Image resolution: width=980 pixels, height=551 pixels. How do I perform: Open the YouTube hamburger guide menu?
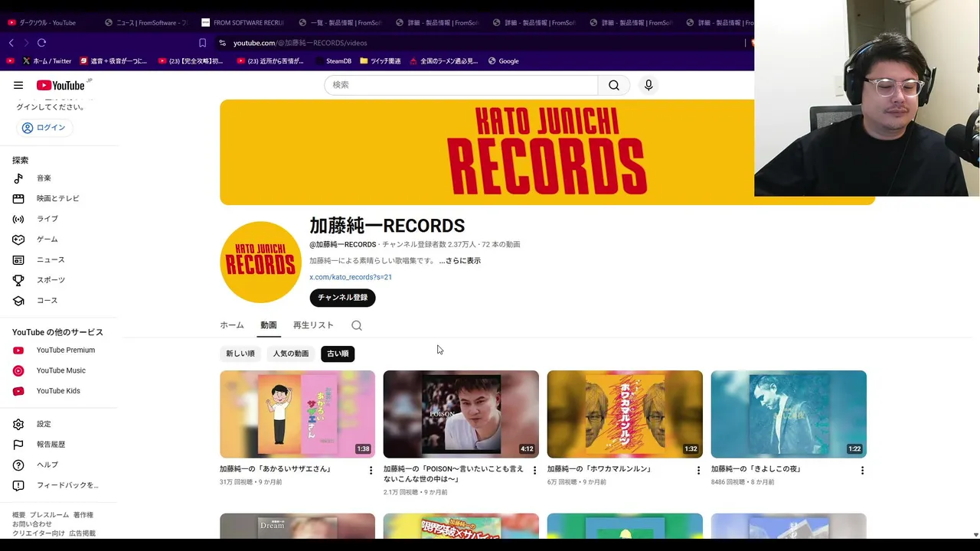pyautogui.click(x=18, y=85)
